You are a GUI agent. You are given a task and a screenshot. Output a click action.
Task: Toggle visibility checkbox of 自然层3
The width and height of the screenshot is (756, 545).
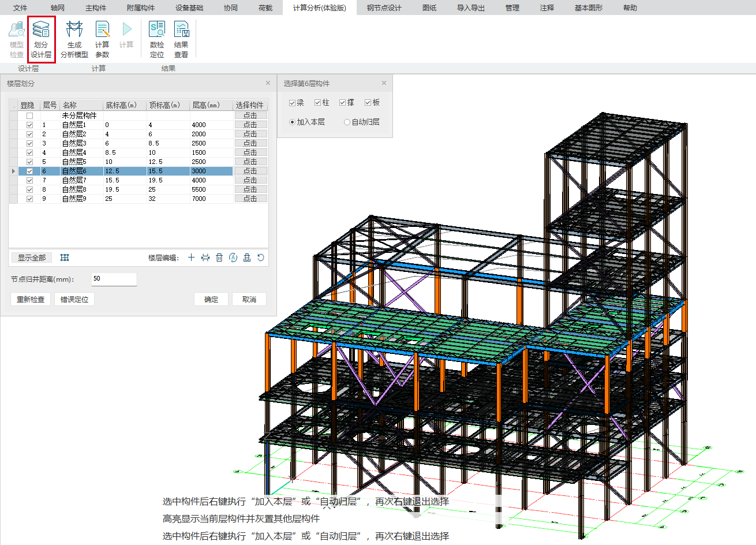point(29,143)
